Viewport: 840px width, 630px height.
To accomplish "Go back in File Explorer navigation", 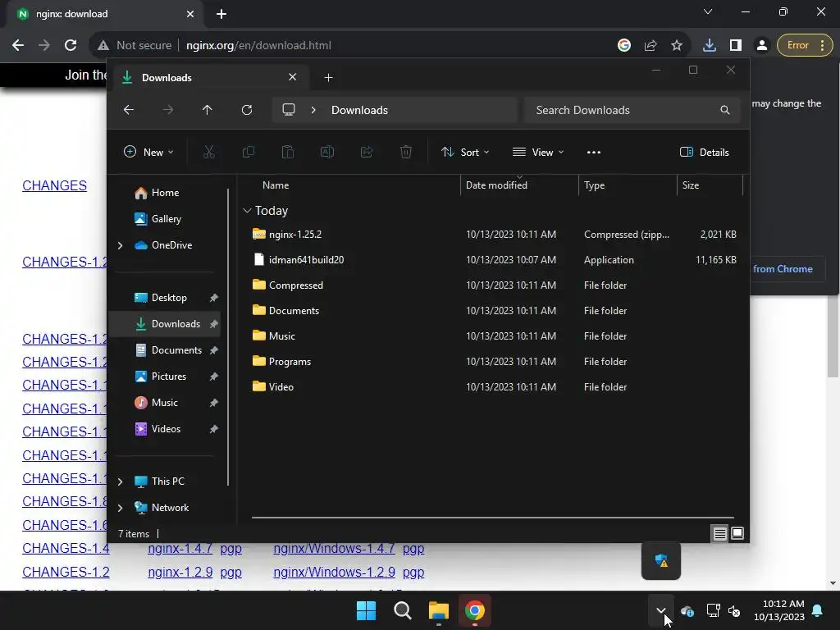I will tap(129, 110).
